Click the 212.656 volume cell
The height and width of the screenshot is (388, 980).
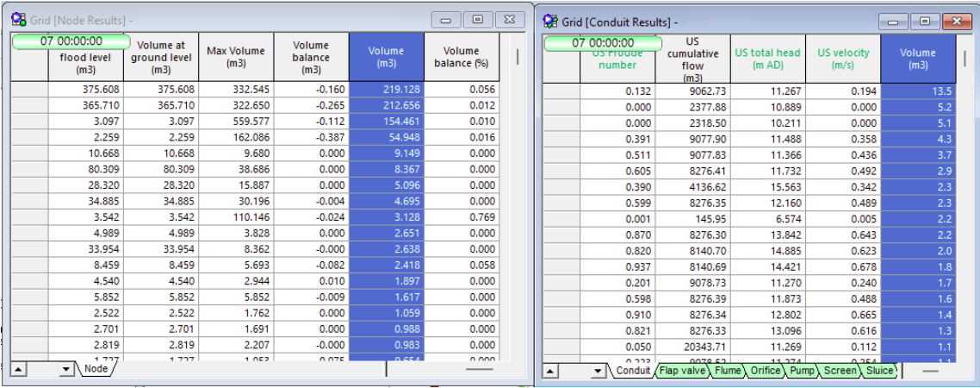[x=387, y=105]
